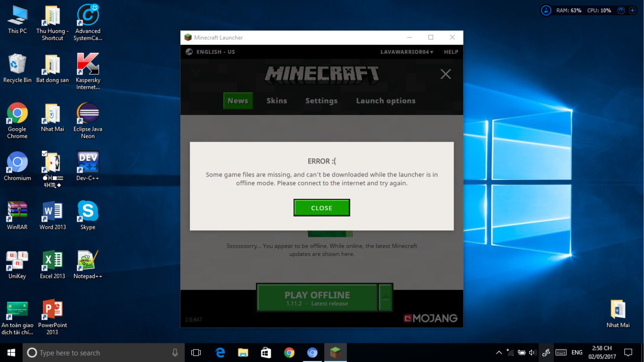Image resolution: width=644 pixels, height=362 pixels.
Task: Launch Microsoft Edge from the taskbar
Action: pyautogui.click(x=220, y=353)
